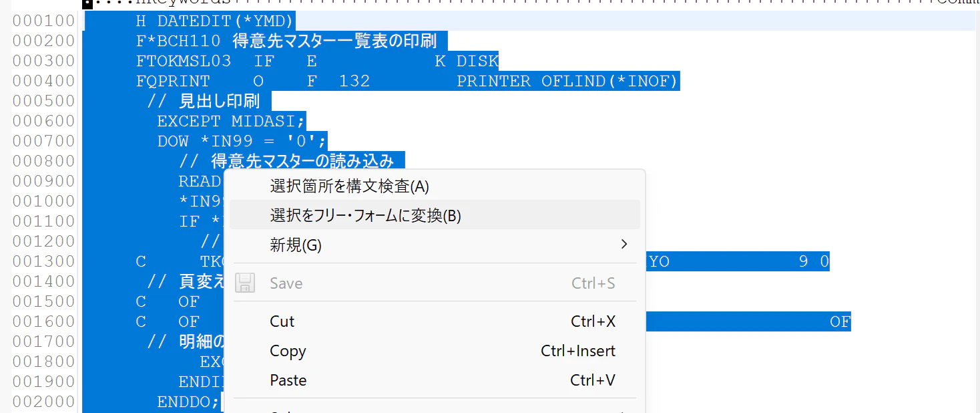Click line number 001400
This screenshot has height=413, width=980.
[43, 281]
